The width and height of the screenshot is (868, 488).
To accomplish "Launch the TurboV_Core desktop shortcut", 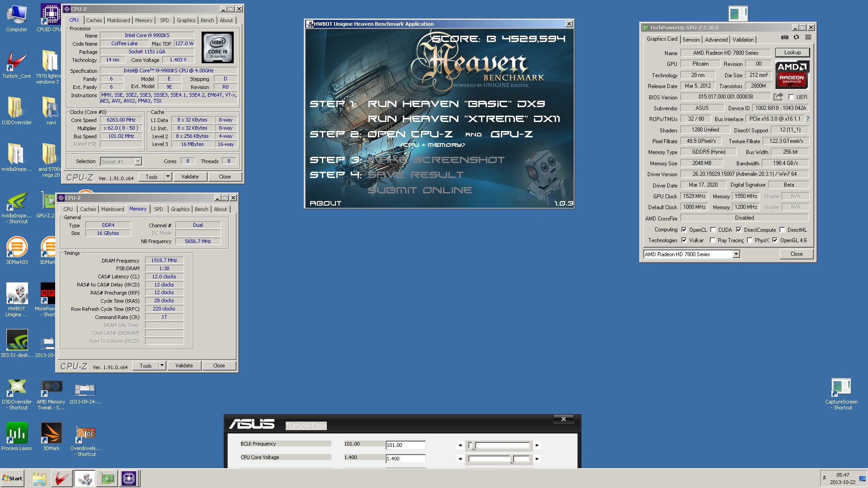I will (x=16, y=64).
